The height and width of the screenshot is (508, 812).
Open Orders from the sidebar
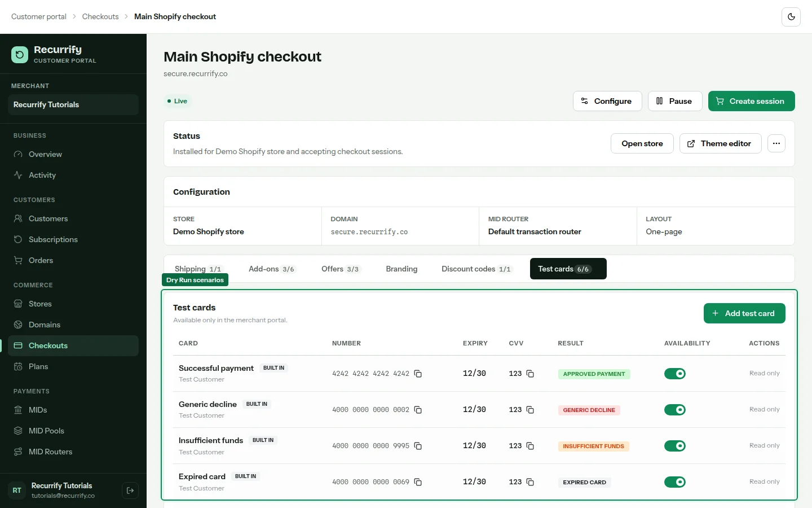point(73,260)
